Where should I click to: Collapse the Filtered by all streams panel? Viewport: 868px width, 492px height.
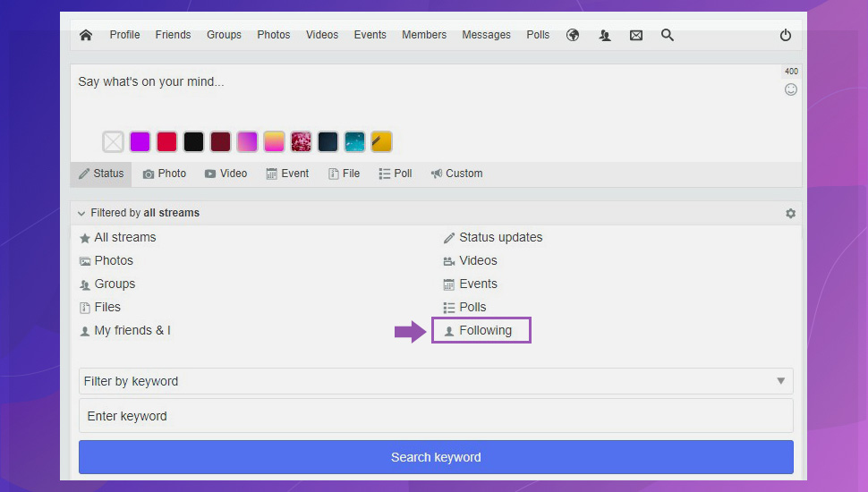(x=139, y=213)
